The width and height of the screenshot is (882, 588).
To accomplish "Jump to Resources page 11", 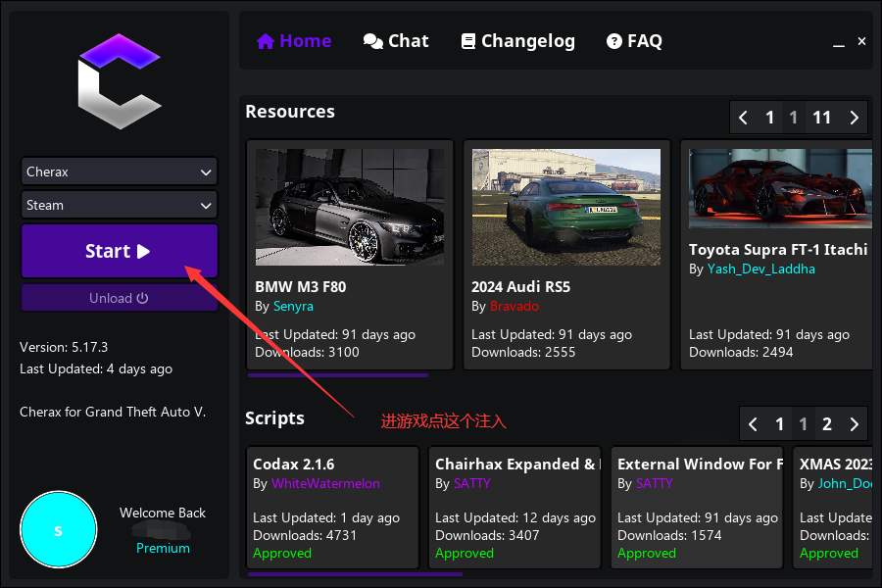I will (821, 118).
